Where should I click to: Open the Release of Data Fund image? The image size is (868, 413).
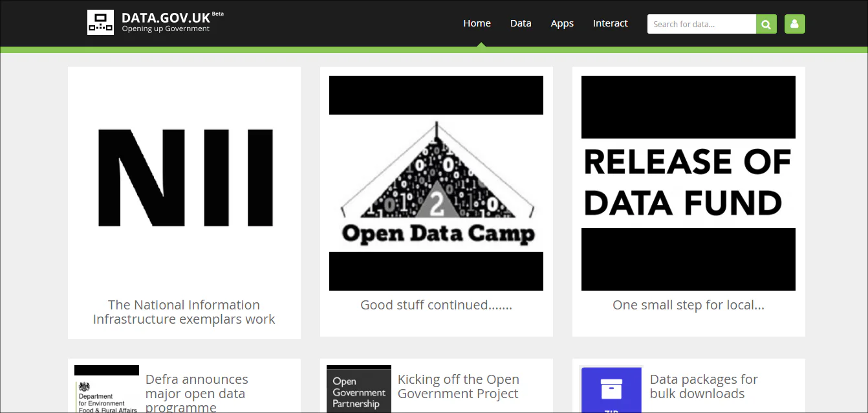(688, 183)
